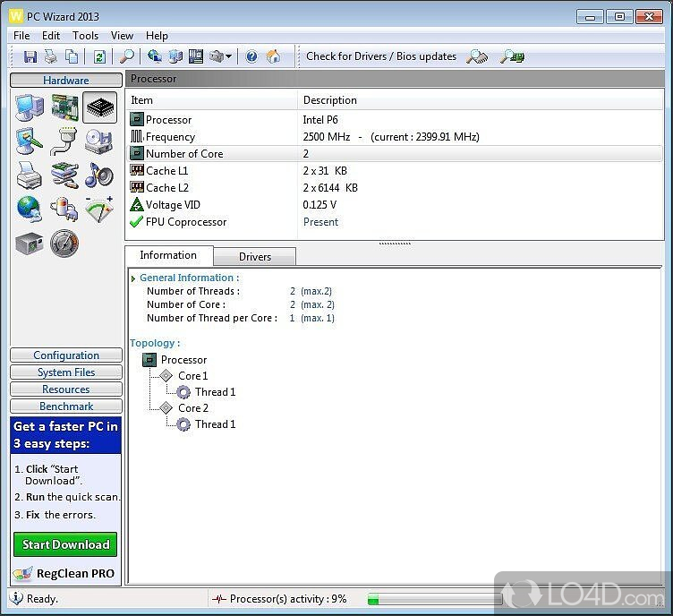Viewport: 673px width, 616px height.
Task: Click the green Start Download button
Action: tap(66, 544)
